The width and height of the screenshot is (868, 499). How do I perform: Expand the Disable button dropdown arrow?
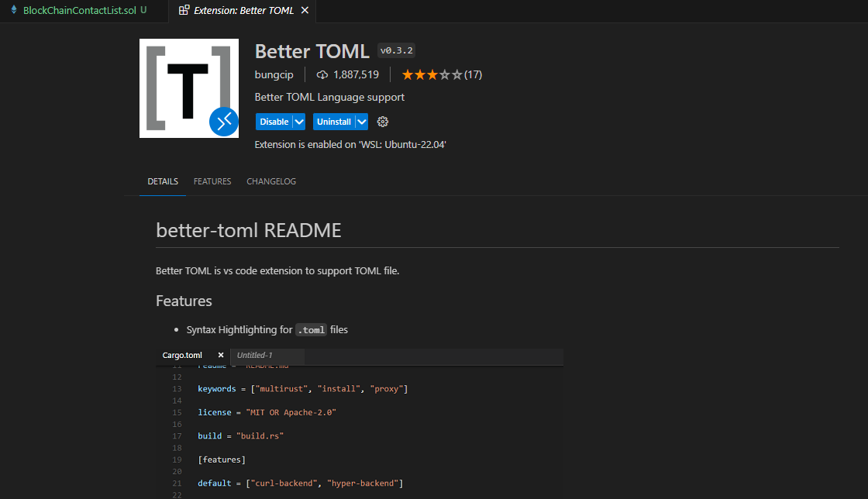pos(299,122)
